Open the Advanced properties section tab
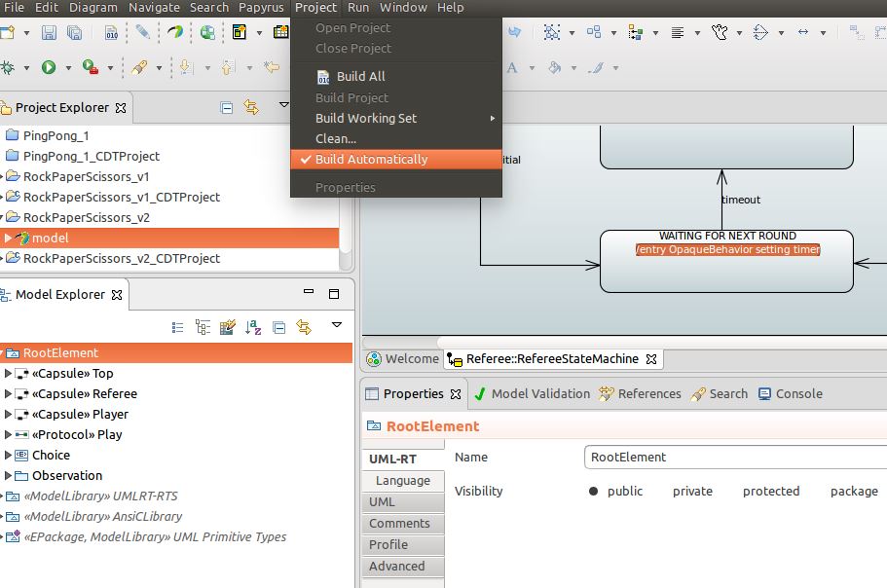This screenshot has height=588, width=887. click(403, 566)
